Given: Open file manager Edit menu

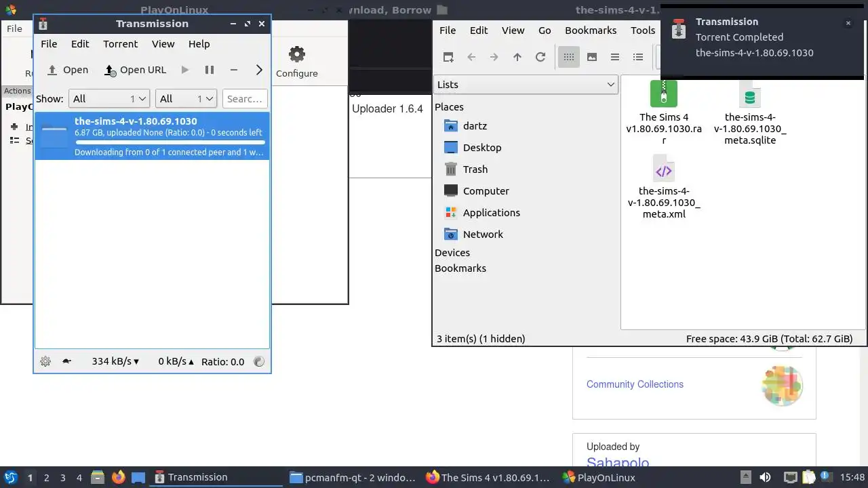Looking at the screenshot, I should (x=479, y=30).
